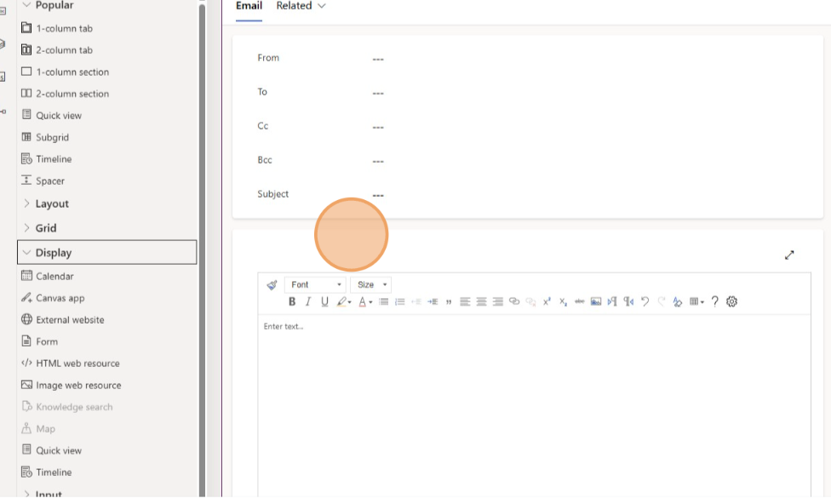
Task: Apply subscript formatting
Action: (x=564, y=301)
